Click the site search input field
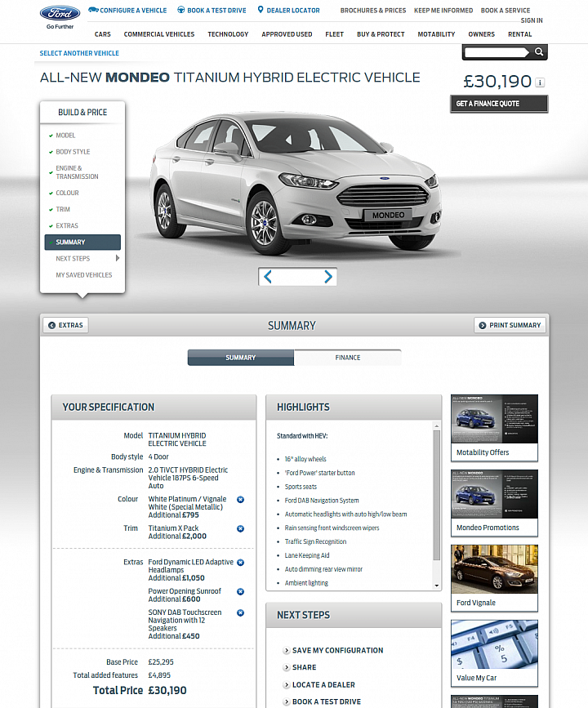This screenshot has height=708, width=588. tap(497, 52)
